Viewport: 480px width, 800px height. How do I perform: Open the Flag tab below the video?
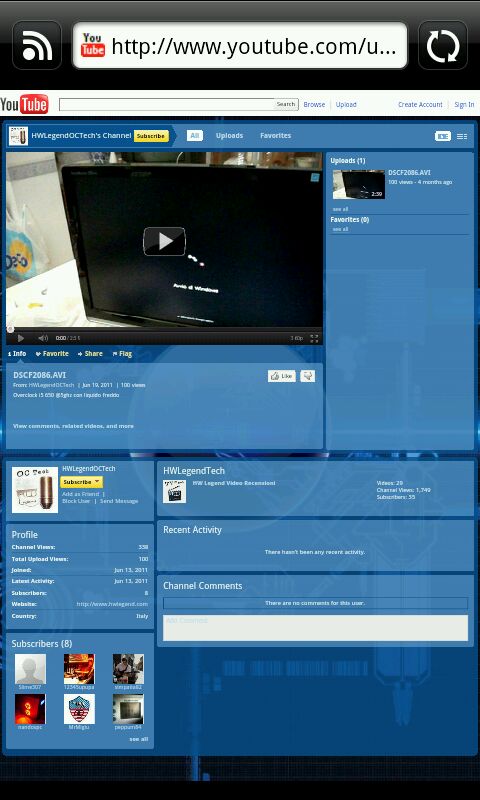[x=122, y=354]
